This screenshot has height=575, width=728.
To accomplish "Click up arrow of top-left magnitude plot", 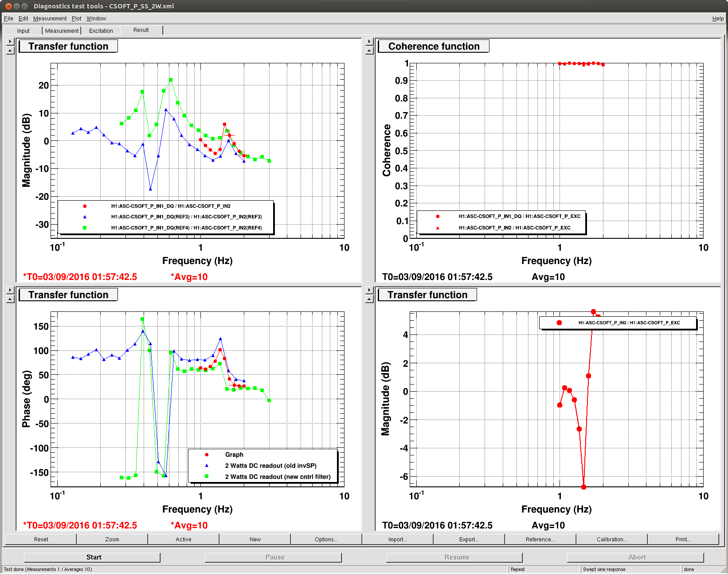I will (10, 51).
